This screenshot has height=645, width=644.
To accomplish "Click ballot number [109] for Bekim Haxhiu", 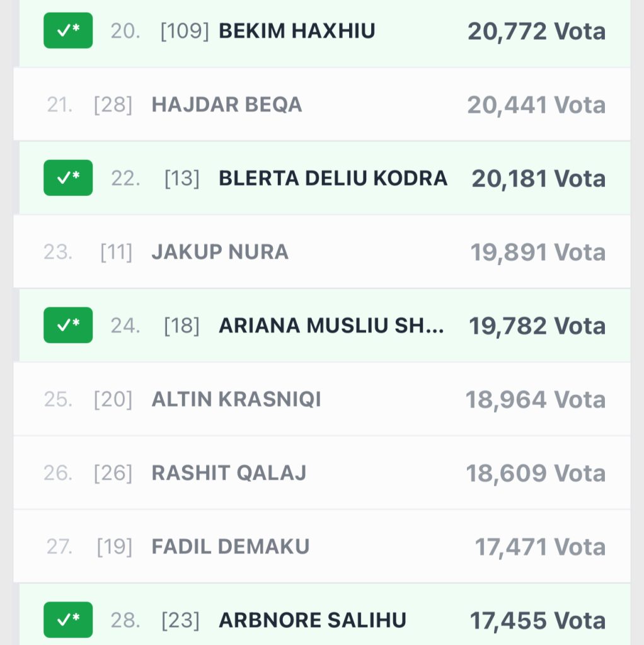I will (185, 31).
